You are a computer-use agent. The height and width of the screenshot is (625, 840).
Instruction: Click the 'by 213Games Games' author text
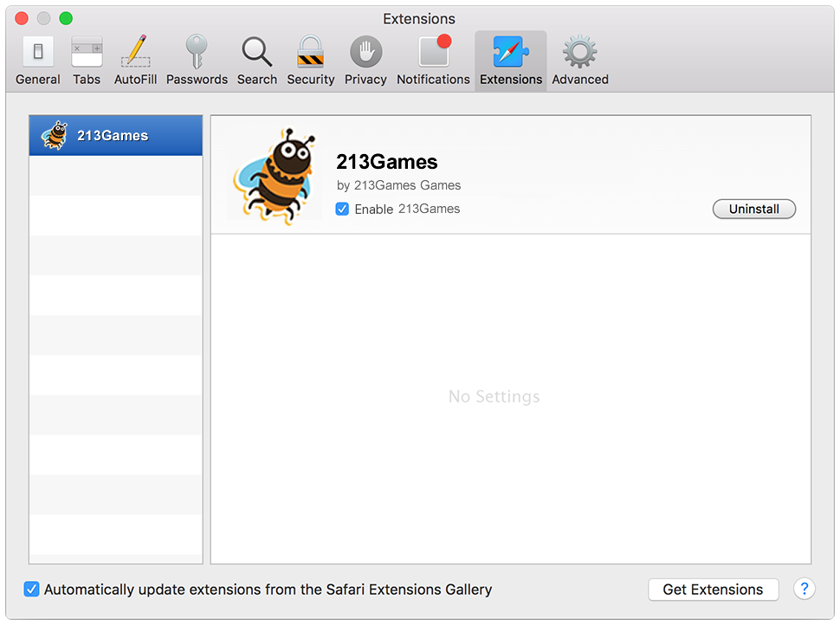click(398, 185)
